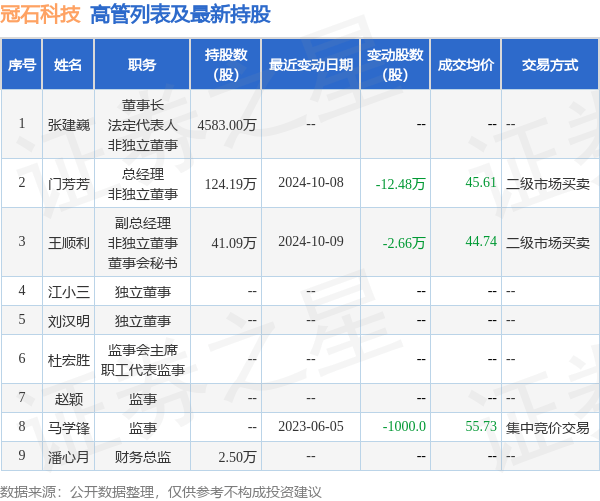Click the name 赵颖
Image resolution: width=600 pixels, height=501 pixels.
pyautogui.click(x=69, y=399)
